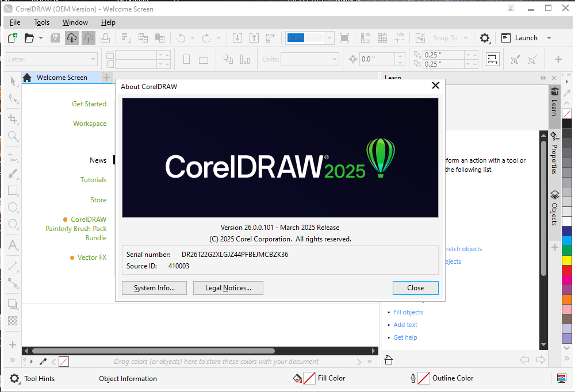Select the Parallel Dimension tool
Image resolution: width=575 pixels, height=392 pixels.
(13, 266)
